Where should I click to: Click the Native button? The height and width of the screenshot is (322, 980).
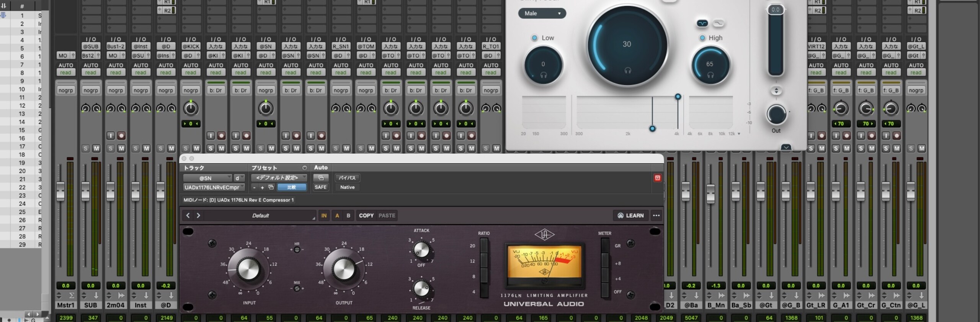pos(347,187)
